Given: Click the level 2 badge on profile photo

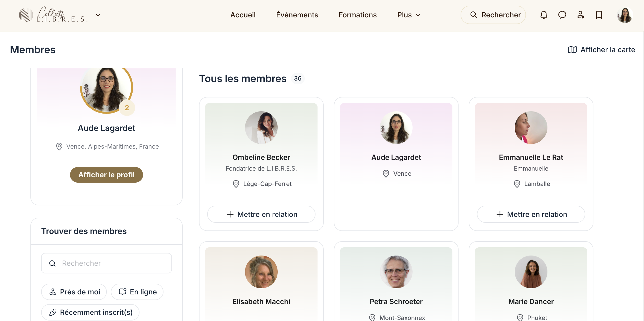Looking at the screenshot, I should point(127,108).
